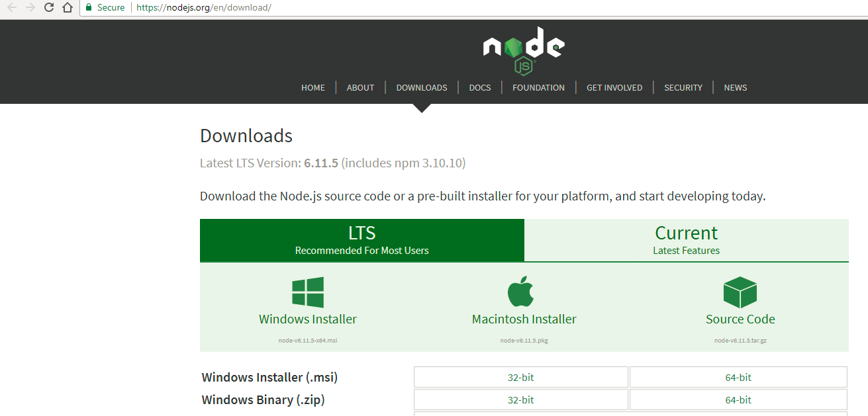Viewport: 868px width, 416px height.
Task: Click the Secure padlock icon
Action: point(89,8)
